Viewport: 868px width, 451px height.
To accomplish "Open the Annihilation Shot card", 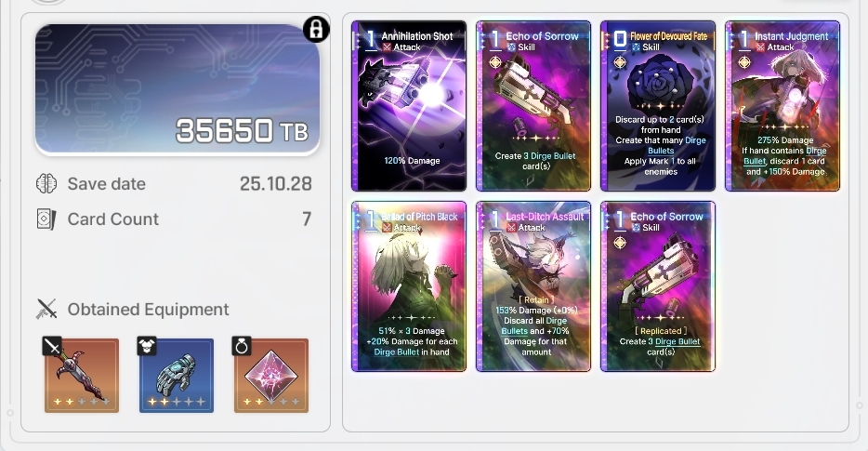I will point(409,106).
